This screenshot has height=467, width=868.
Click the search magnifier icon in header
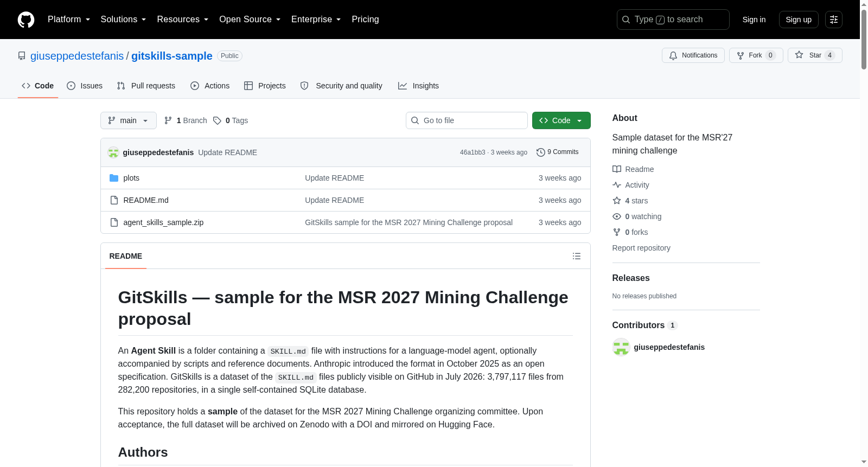pos(626,20)
